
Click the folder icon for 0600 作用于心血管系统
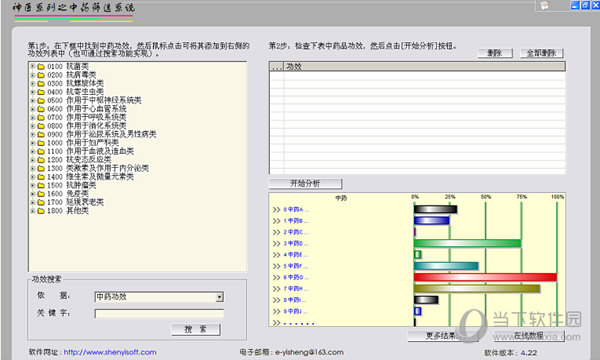pos(41,109)
